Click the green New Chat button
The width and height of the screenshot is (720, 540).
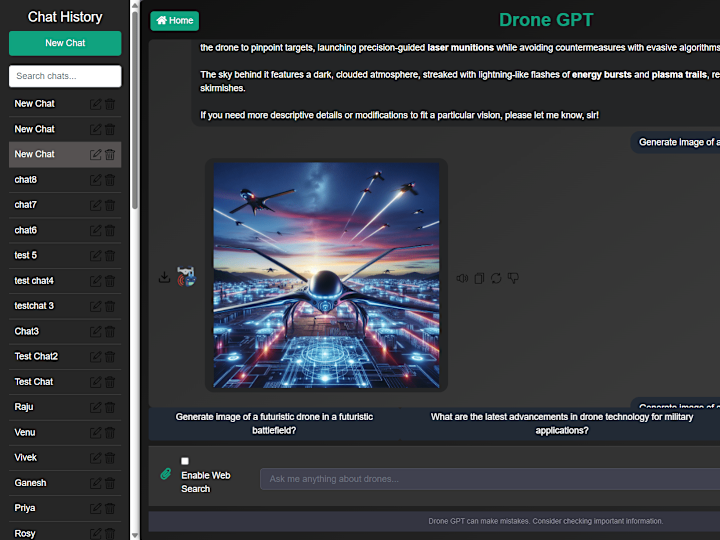point(65,43)
